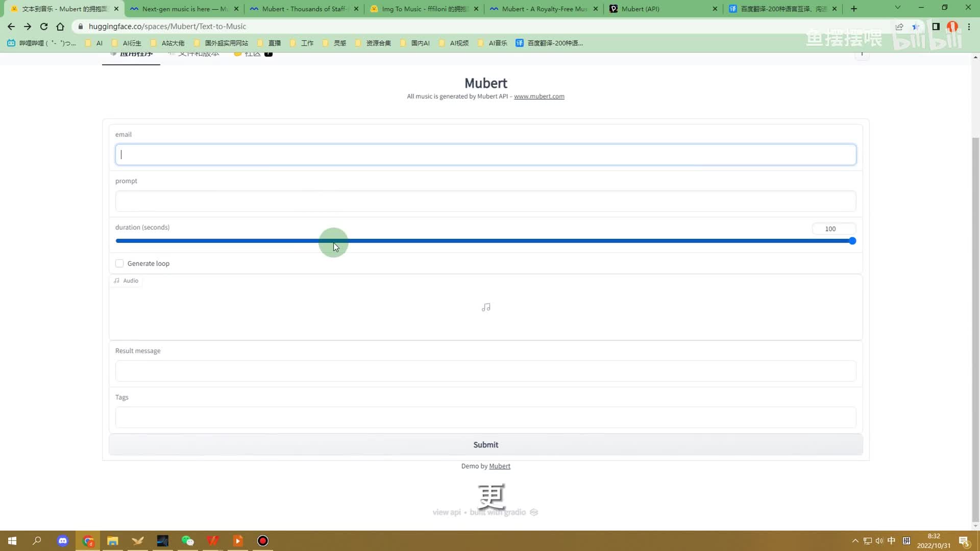Viewport: 980px width, 551px height.
Task: Open the side panel icon
Action: tap(936, 27)
